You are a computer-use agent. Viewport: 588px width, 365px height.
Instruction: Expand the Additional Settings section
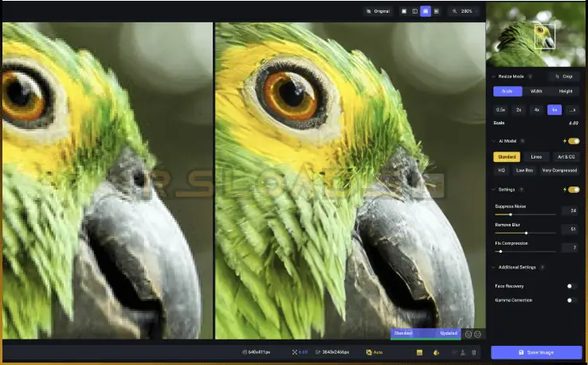coord(493,267)
